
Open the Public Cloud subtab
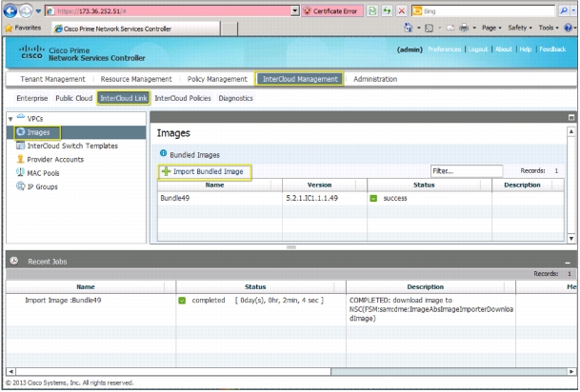click(x=74, y=98)
